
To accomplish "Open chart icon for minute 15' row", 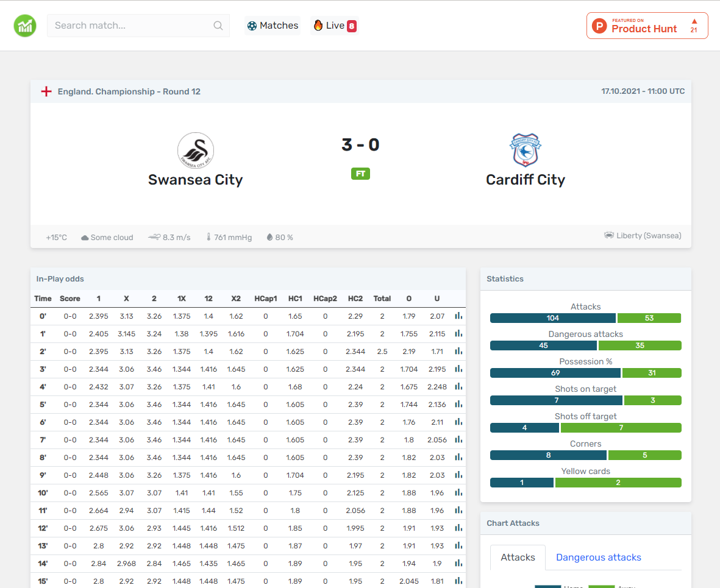I will 458,581.
